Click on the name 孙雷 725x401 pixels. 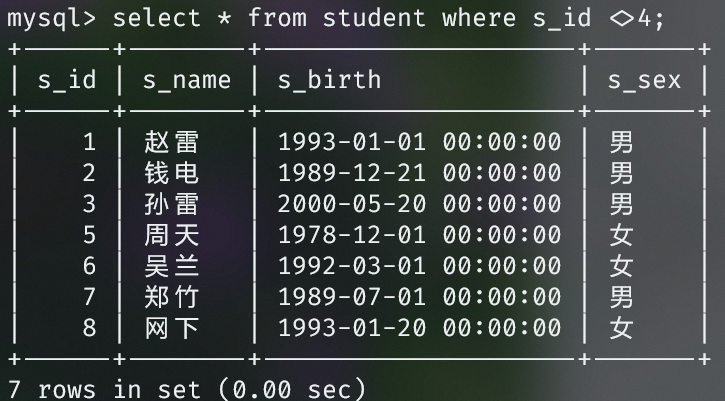(172, 204)
